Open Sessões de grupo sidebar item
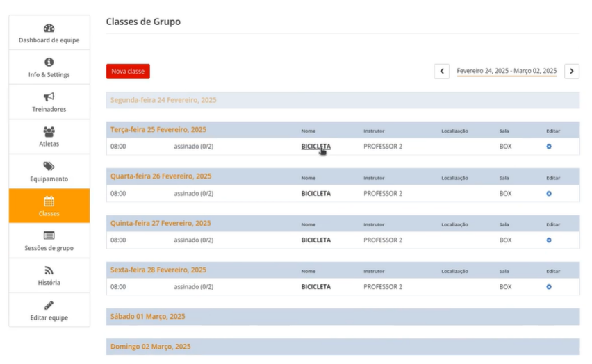 (49, 241)
